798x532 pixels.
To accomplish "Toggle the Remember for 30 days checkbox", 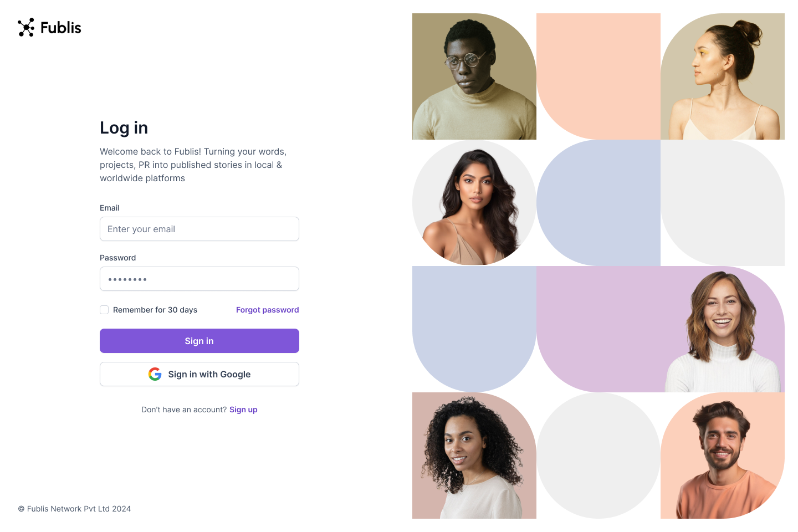I will [104, 310].
